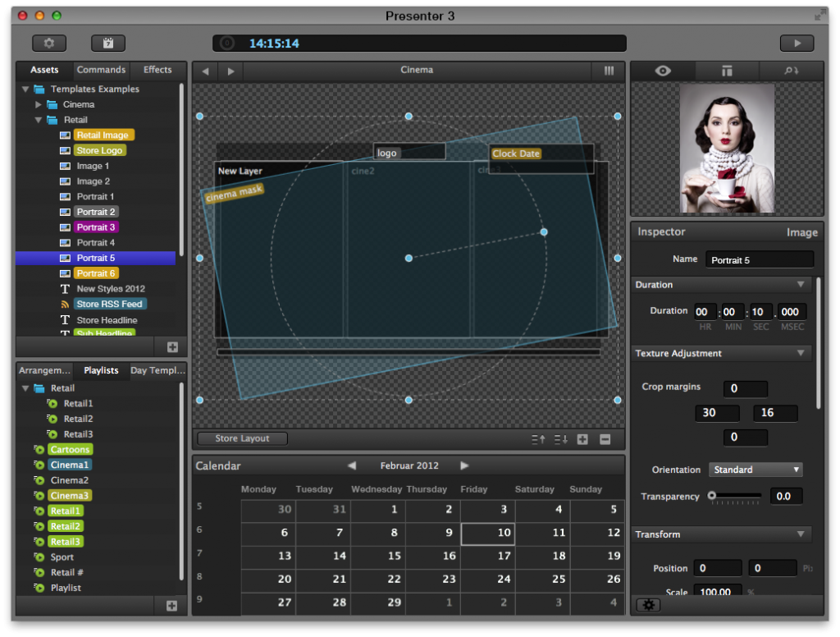Click the Transparency value field 0.0
Viewport: 840px width, 637px height.
coord(787,497)
